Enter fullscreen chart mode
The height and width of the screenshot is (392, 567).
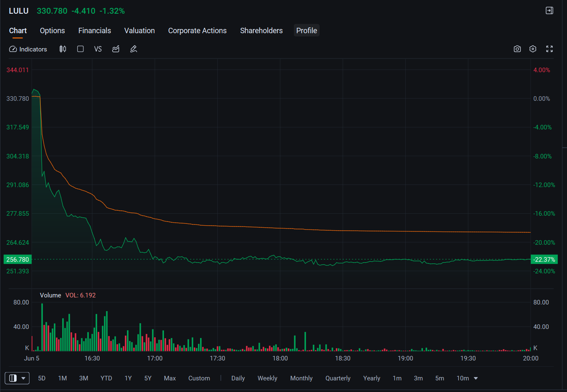tap(550, 49)
